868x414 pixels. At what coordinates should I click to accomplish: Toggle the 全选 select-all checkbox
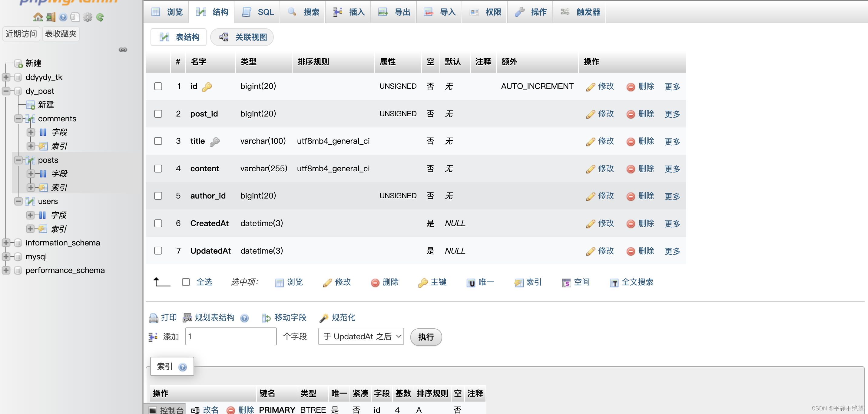[186, 282]
